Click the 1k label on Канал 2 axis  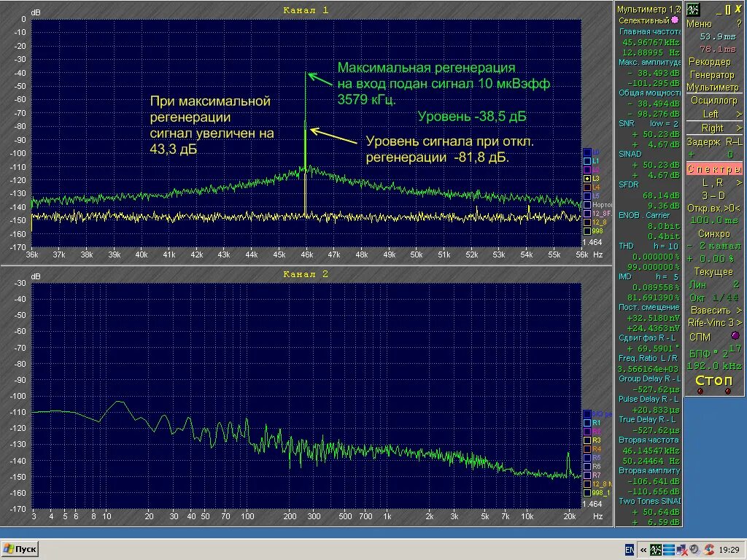pos(387,516)
